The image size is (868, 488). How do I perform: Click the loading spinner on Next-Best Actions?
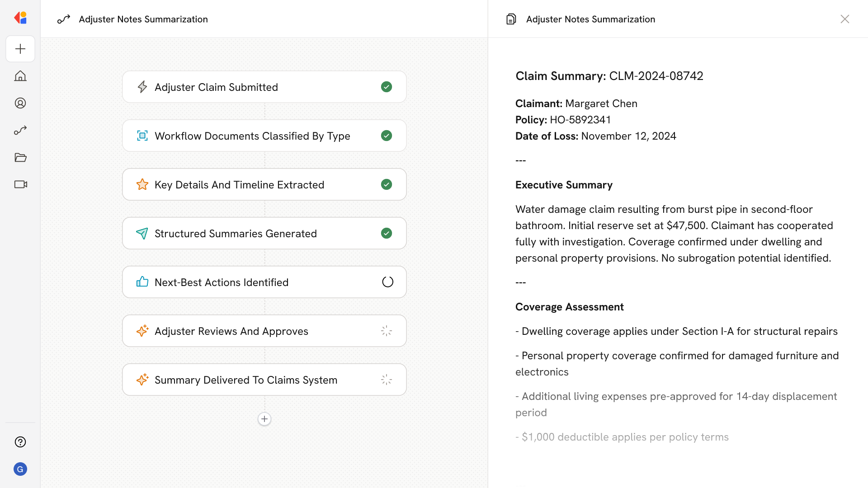pyautogui.click(x=387, y=282)
